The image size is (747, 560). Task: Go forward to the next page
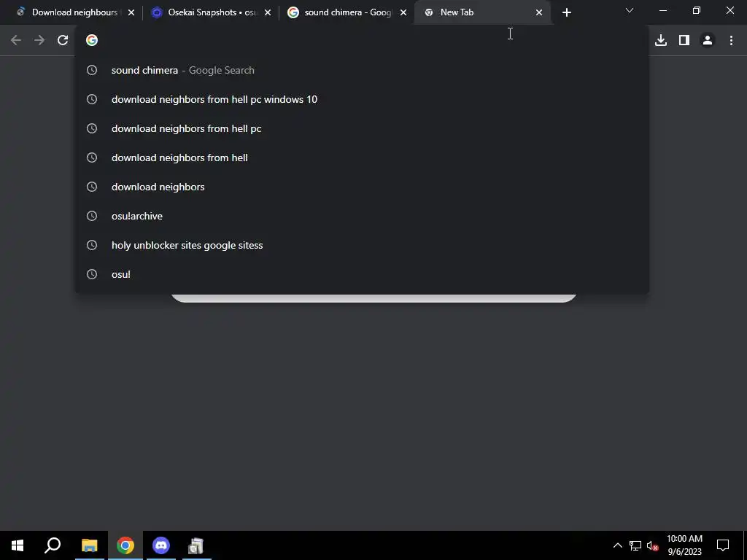39,40
